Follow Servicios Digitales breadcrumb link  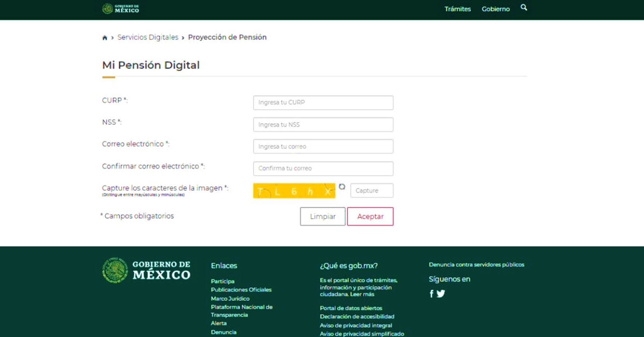(148, 37)
